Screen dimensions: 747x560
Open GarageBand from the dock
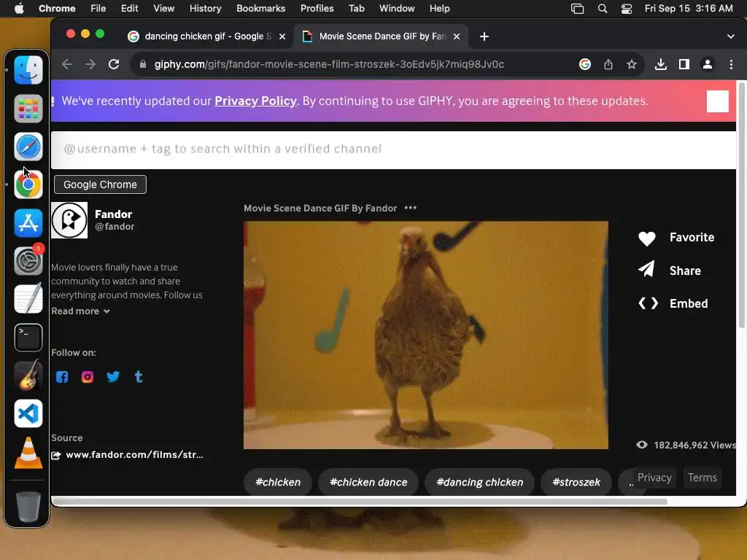[x=28, y=376]
